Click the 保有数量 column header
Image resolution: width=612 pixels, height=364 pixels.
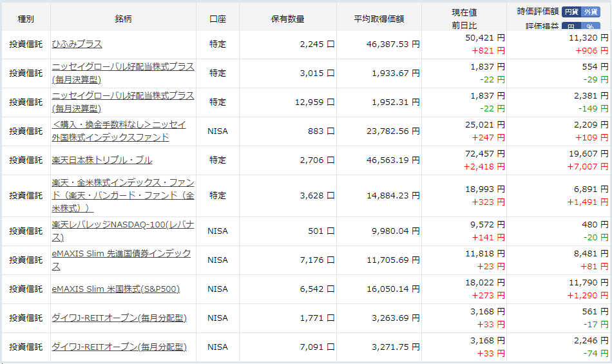tap(288, 19)
